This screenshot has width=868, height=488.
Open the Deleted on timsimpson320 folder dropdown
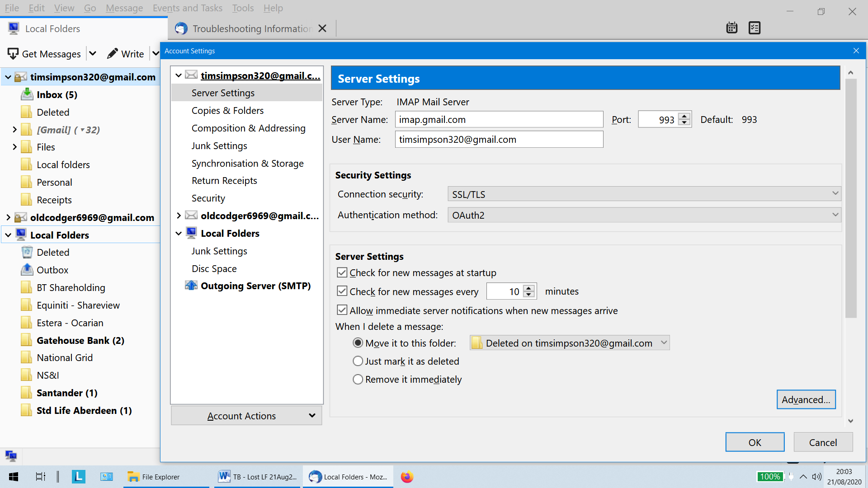(x=570, y=343)
